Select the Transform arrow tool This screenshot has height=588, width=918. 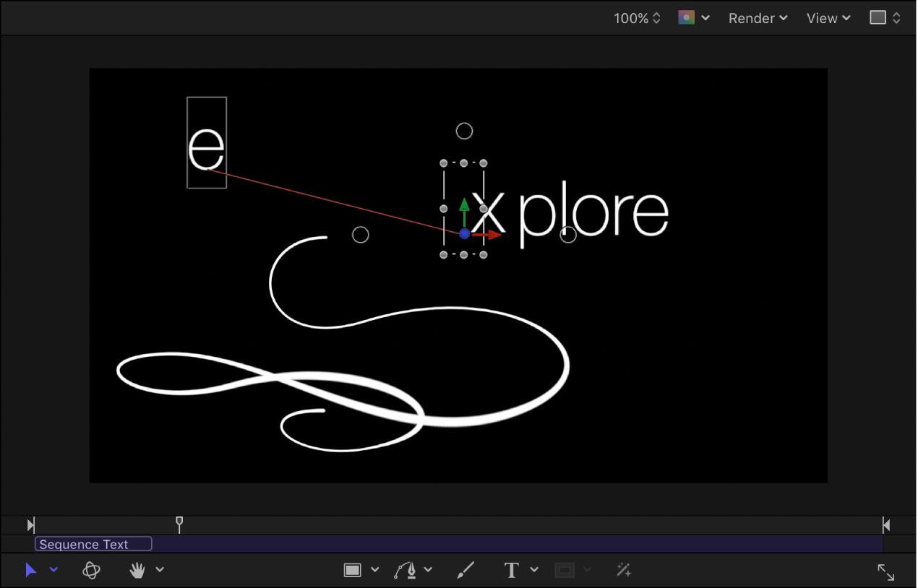tap(30, 570)
